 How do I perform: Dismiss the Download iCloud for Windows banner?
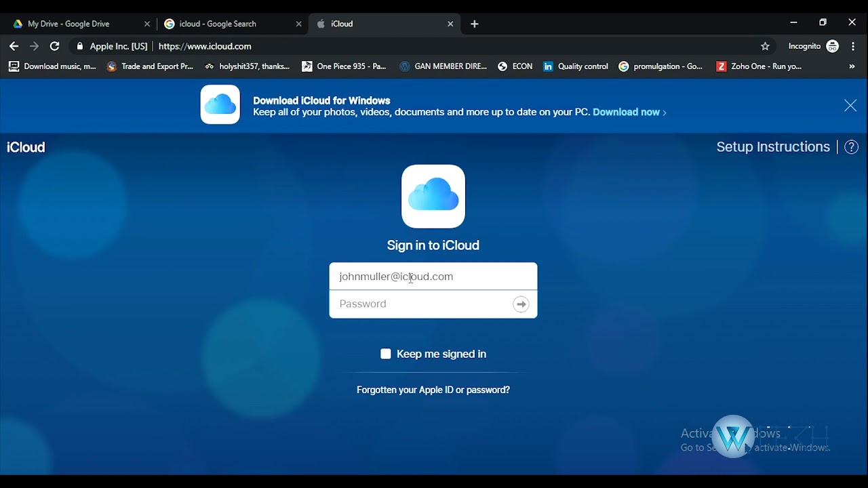tap(850, 105)
